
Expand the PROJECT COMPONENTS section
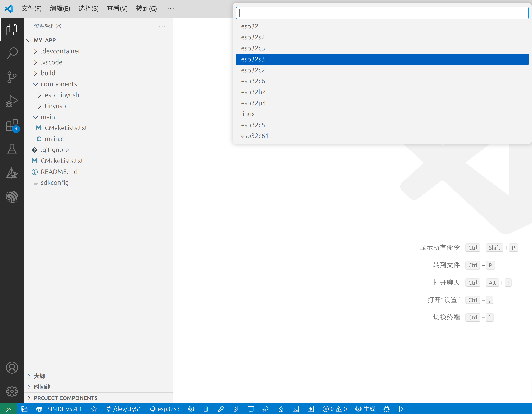65,398
